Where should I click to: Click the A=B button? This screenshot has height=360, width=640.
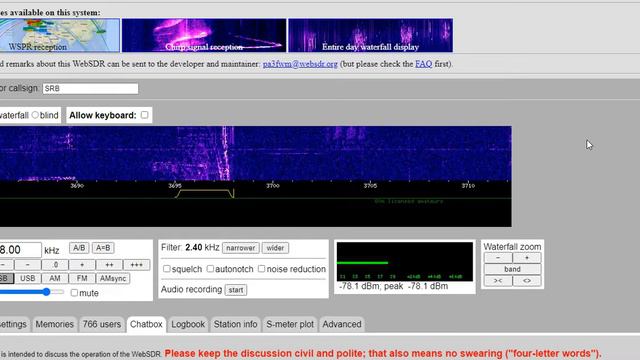tap(103, 248)
